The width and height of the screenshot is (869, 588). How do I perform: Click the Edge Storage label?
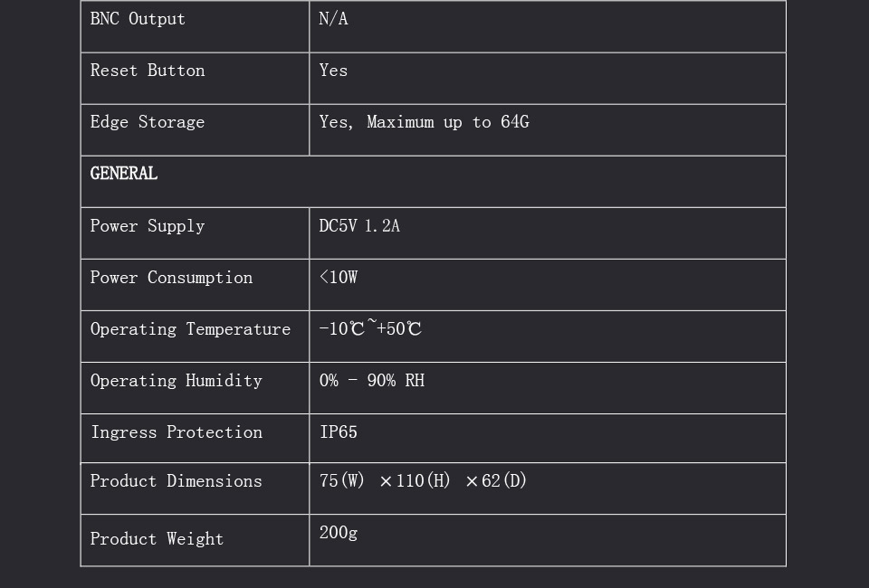click(x=148, y=122)
